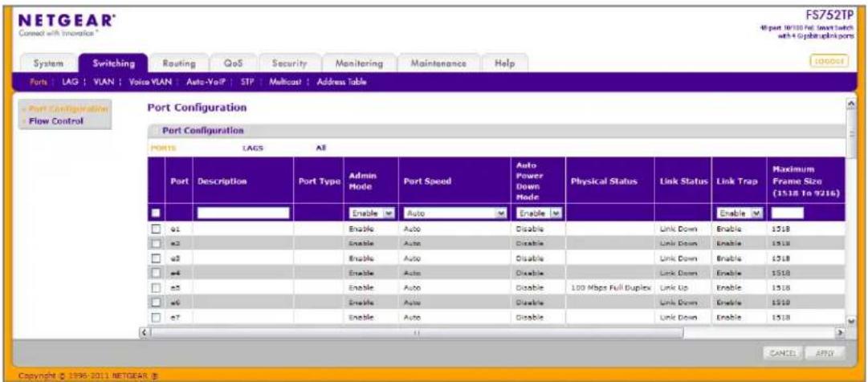Click the FS752TP model title

(x=830, y=14)
